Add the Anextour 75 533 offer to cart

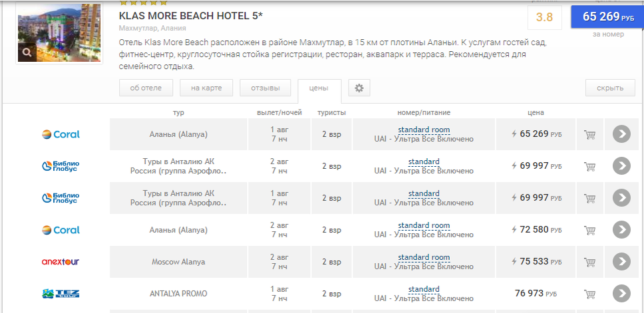(x=589, y=262)
